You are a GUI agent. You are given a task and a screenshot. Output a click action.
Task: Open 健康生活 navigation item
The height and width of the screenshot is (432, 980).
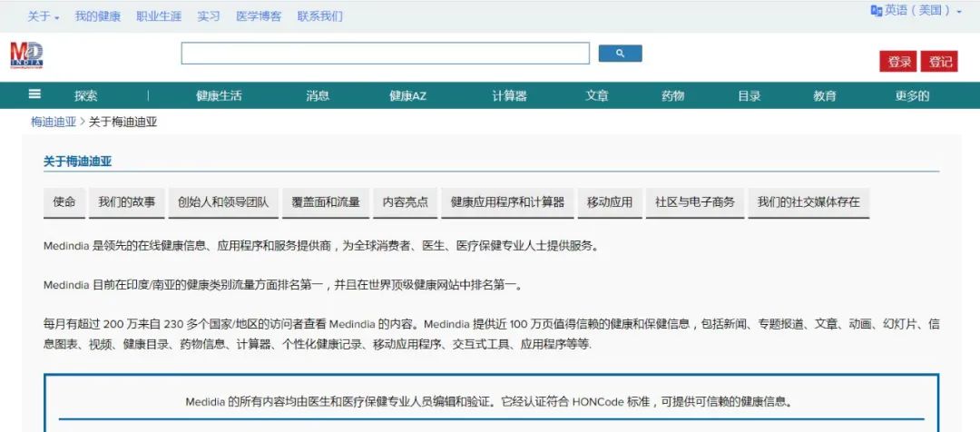pyautogui.click(x=219, y=96)
